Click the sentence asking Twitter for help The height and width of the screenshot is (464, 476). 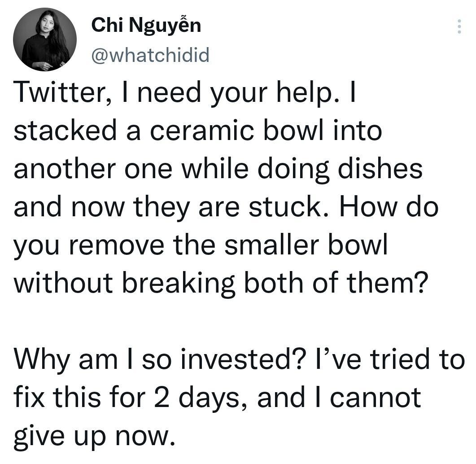(x=179, y=92)
